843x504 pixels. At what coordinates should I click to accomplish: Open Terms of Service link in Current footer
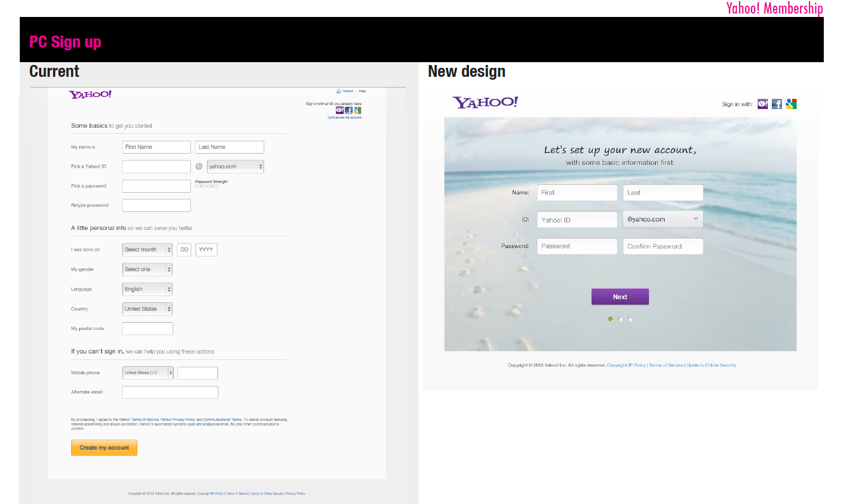coord(237,494)
